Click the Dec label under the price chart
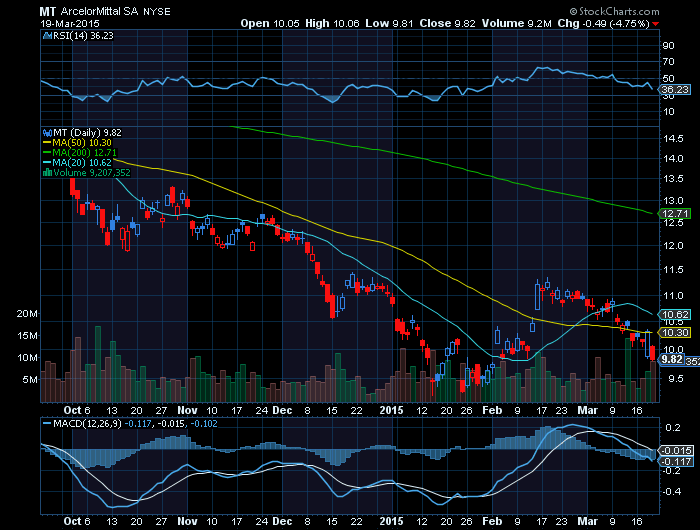Screen dimensions: 700x530 click(x=282, y=410)
